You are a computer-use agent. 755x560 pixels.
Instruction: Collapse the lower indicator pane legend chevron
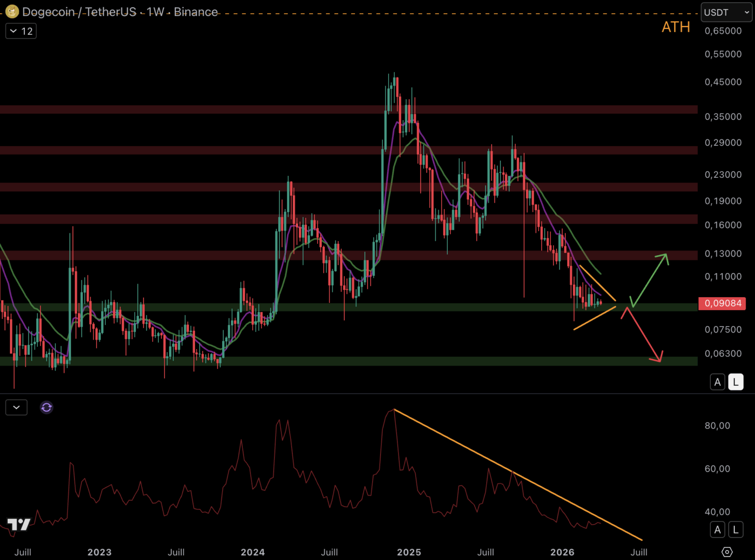pyautogui.click(x=17, y=408)
